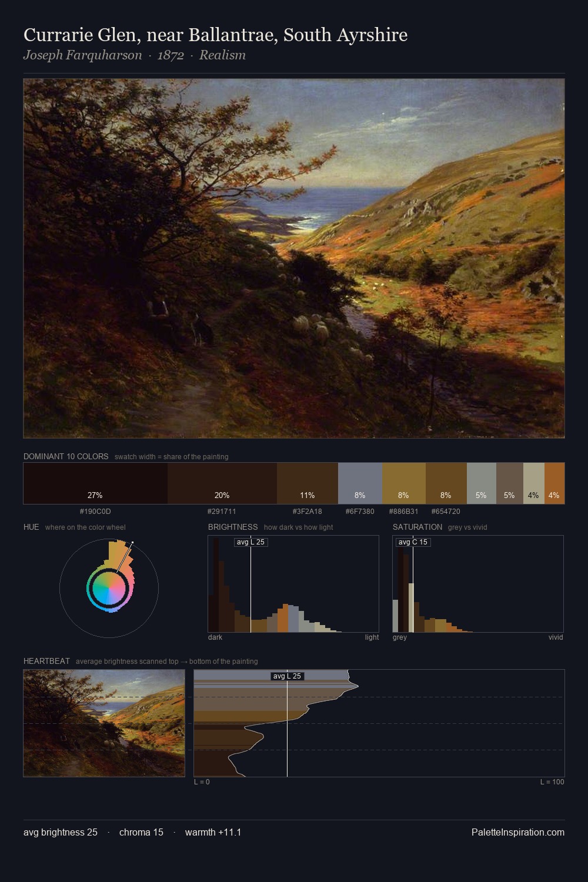Click the orange bar in brightness histogram
Screen dimensions: 588x882
click(x=283, y=619)
